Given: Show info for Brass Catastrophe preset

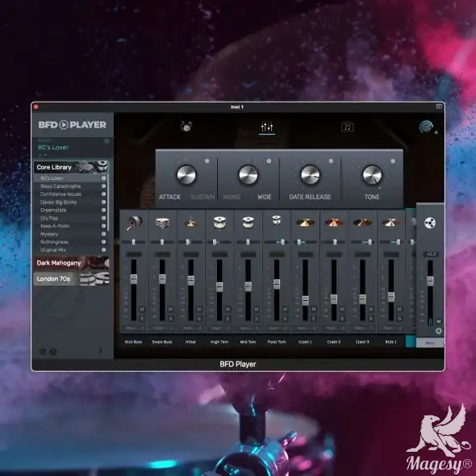Looking at the screenshot, I should (103, 186).
